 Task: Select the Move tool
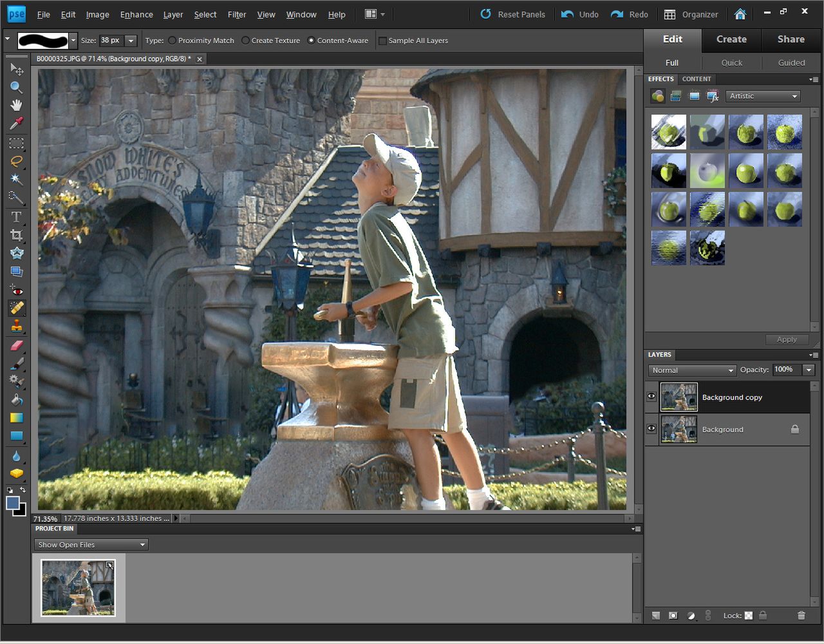(x=16, y=69)
